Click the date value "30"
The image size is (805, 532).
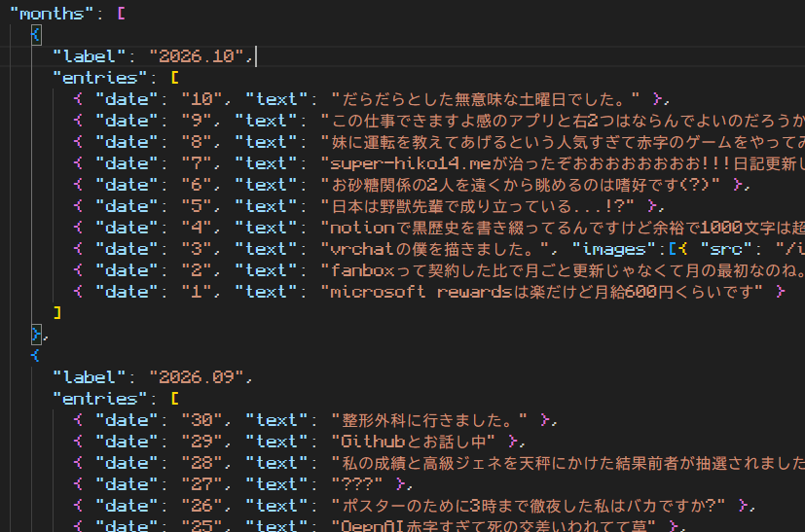[201, 421]
